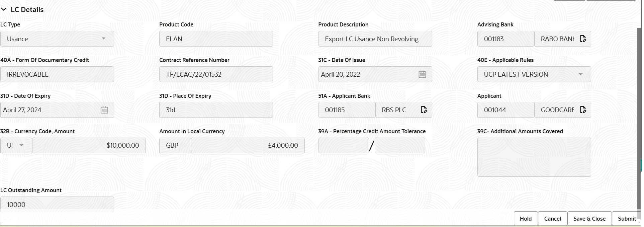644x227 pixels.
Task: Click the Product Description field
Action: tap(375, 39)
